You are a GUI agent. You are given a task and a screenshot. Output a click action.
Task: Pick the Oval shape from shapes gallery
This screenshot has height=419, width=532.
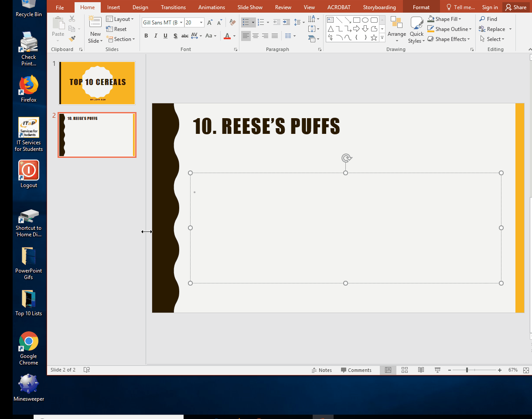365,20
